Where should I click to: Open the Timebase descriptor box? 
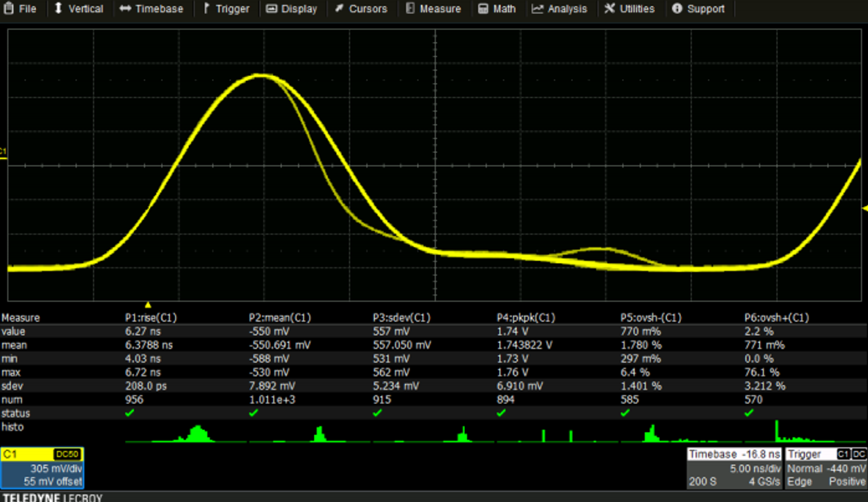pyautogui.click(x=735, y=468)
